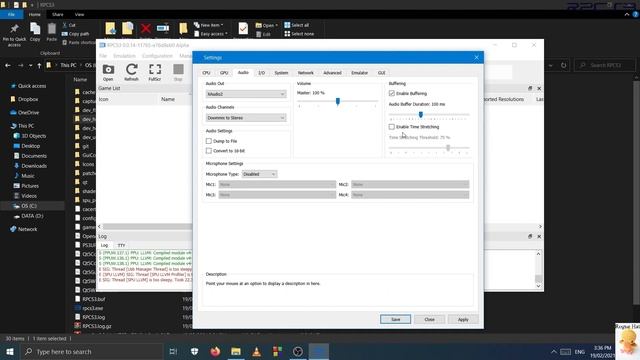Switch to the GPU settings tab
Screen dimensions: 640x360
224,73
